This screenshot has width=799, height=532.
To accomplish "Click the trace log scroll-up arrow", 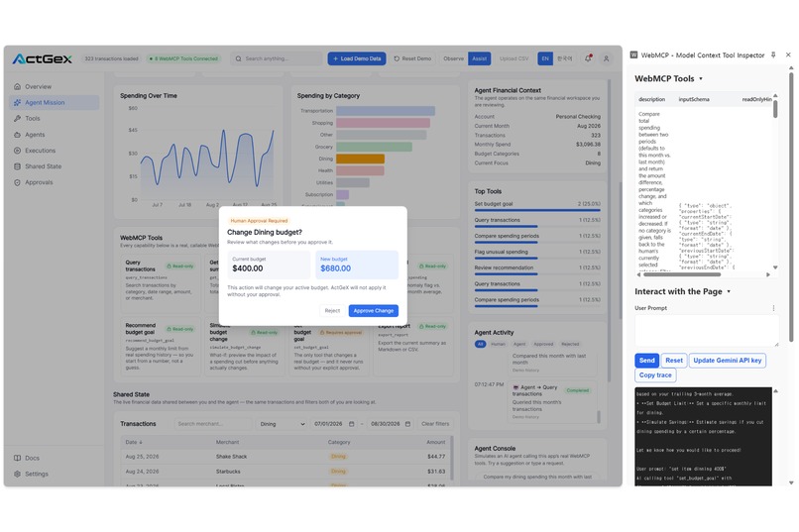I will click(x=775, y=391).
